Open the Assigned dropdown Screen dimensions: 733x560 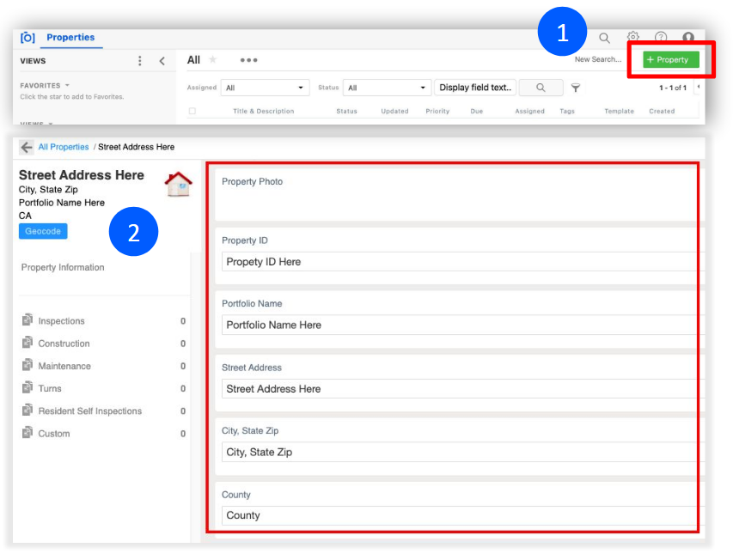[265, 88]
